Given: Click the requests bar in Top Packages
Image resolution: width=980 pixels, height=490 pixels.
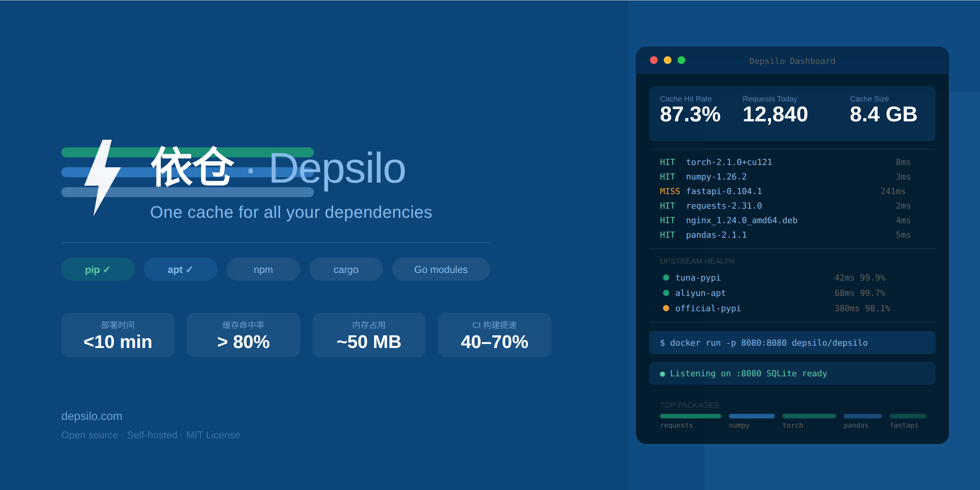Looking at the screenshot, I should pyautogui.click(x=691, y=416).
